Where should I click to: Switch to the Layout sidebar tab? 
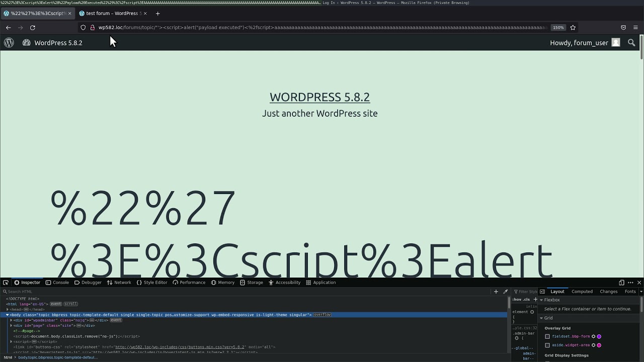click(557, 292)
